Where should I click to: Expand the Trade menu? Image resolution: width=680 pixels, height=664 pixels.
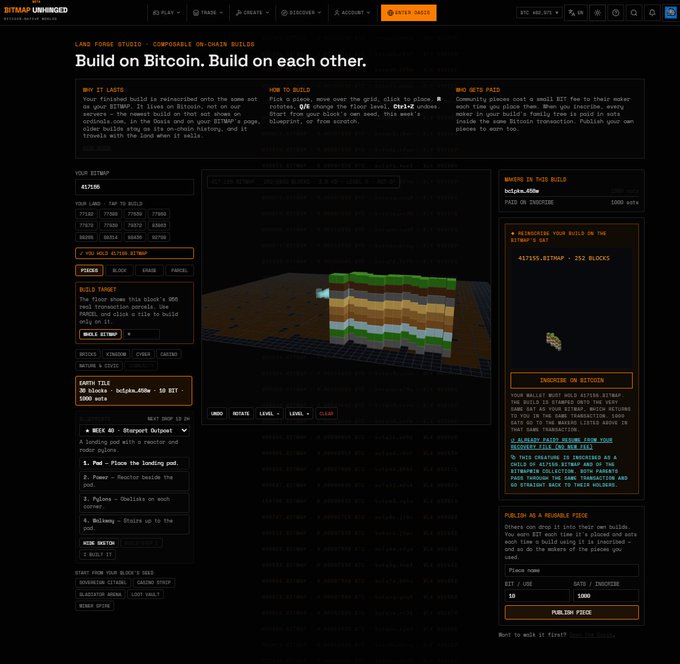(207, 13)
